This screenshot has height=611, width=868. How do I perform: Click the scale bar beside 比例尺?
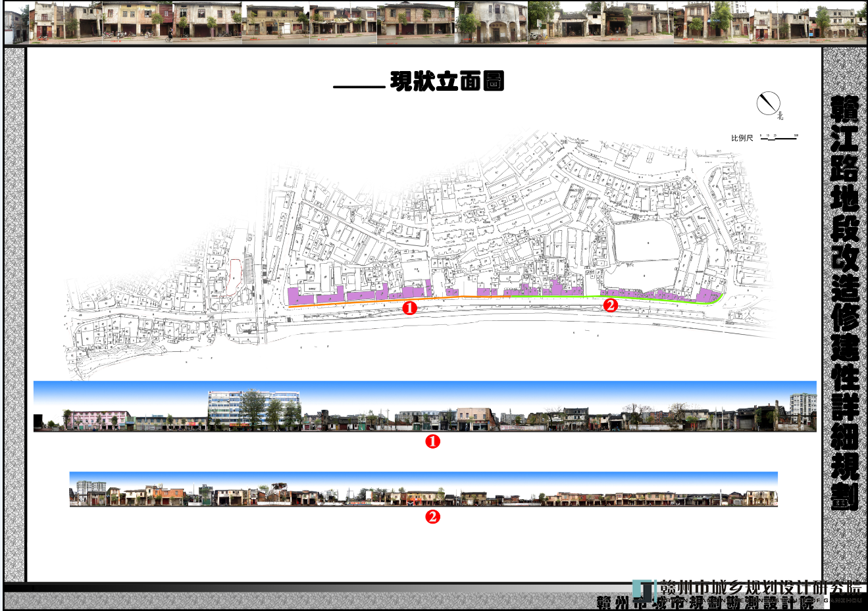(x=779, y=137)
